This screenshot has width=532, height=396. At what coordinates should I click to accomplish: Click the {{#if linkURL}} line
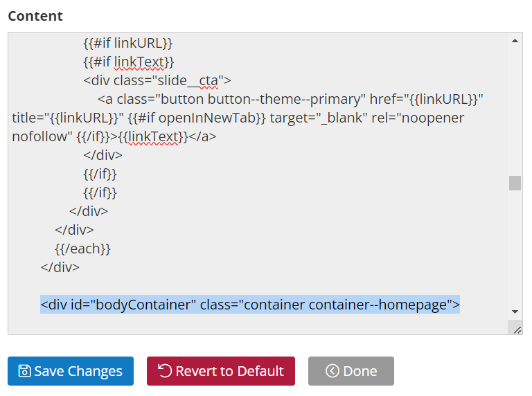click(x=128, y=44)
